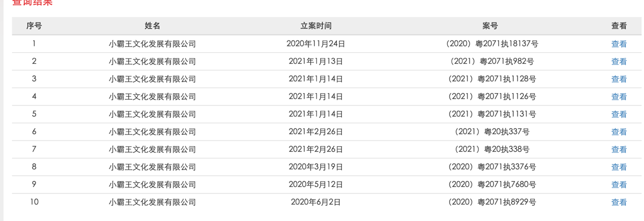644x221 pixels.
Task: Open details for case 粤2071执1131号
Action: point(619,115)
